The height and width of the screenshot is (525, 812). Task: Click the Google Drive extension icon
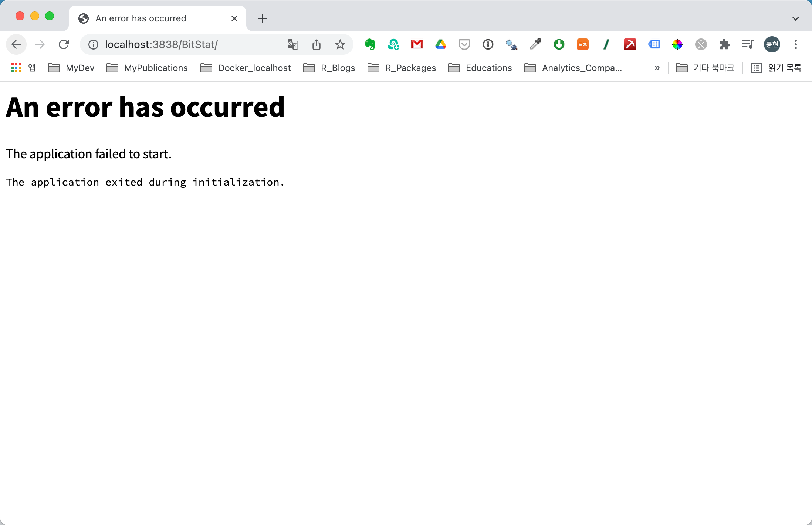441,44
